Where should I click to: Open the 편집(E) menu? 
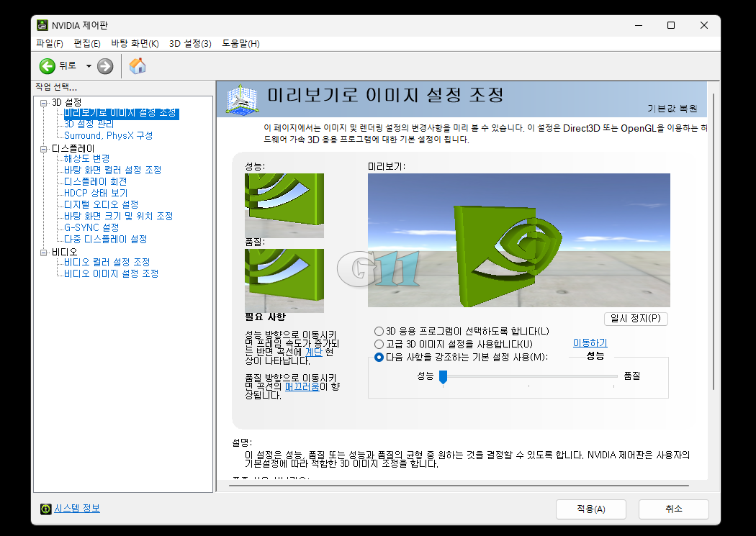pos(87,44)
